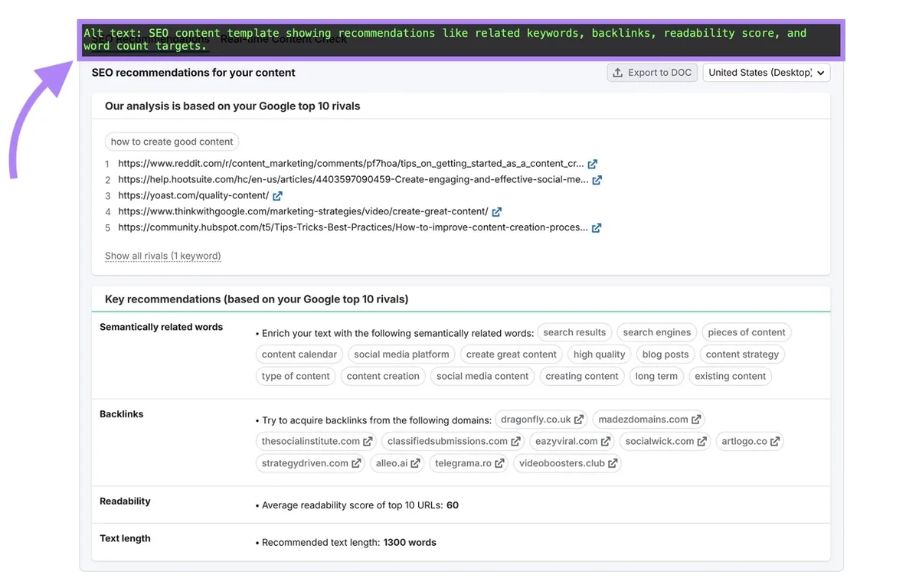Click the 'social media content' keyword tag

[482, 377]
